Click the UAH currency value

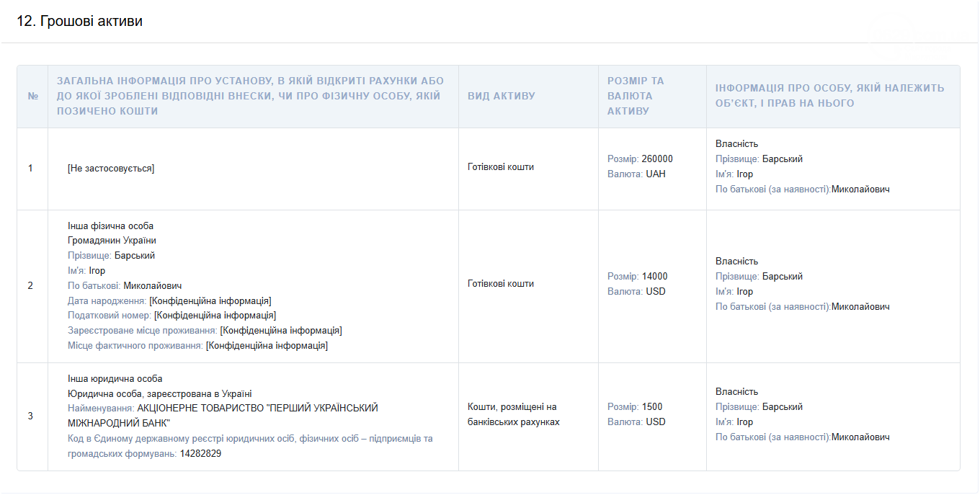[x=655, y=174]
